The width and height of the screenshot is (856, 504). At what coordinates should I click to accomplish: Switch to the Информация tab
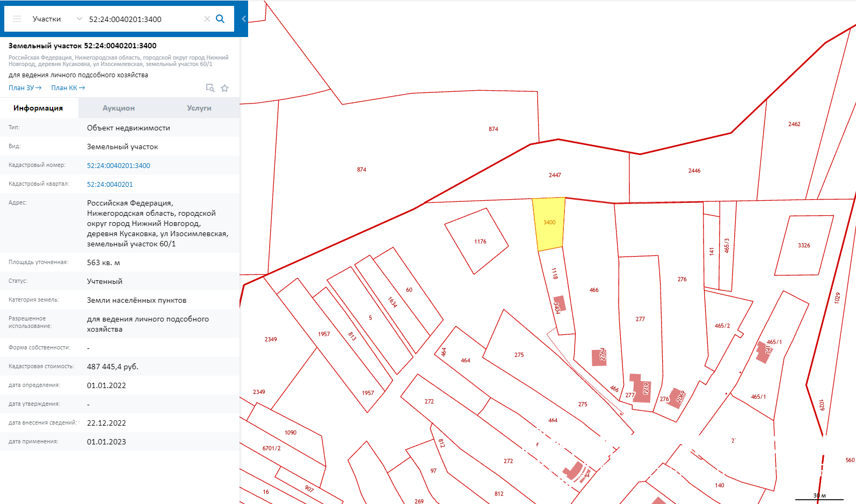(x=38, y=108)
